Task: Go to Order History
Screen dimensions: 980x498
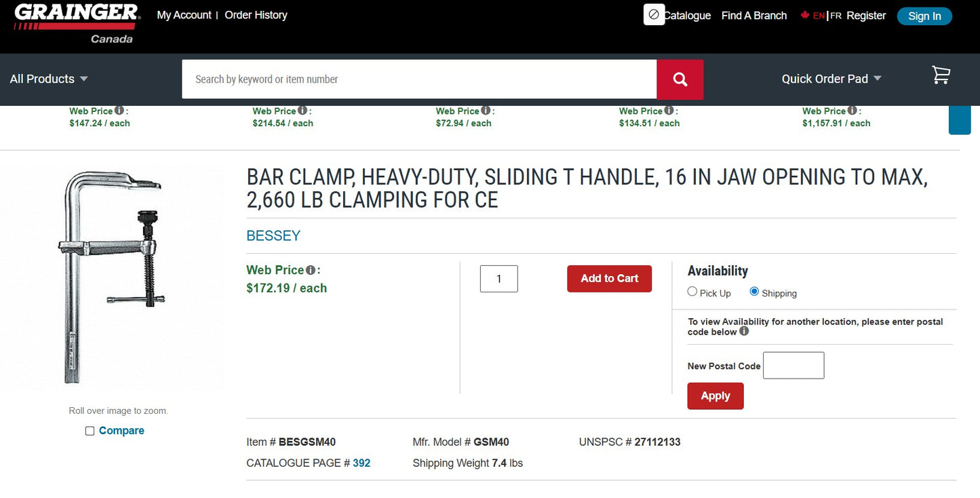Action: [x=256, y=14]
